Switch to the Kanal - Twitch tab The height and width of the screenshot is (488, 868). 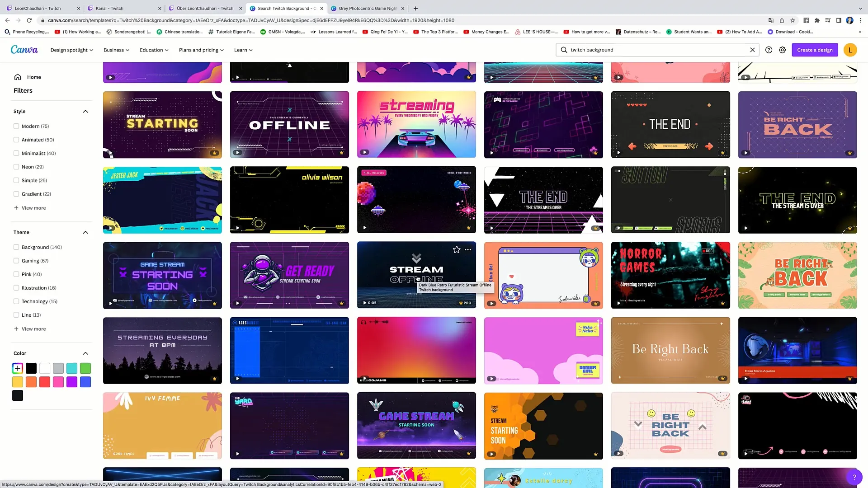point(123,8)
